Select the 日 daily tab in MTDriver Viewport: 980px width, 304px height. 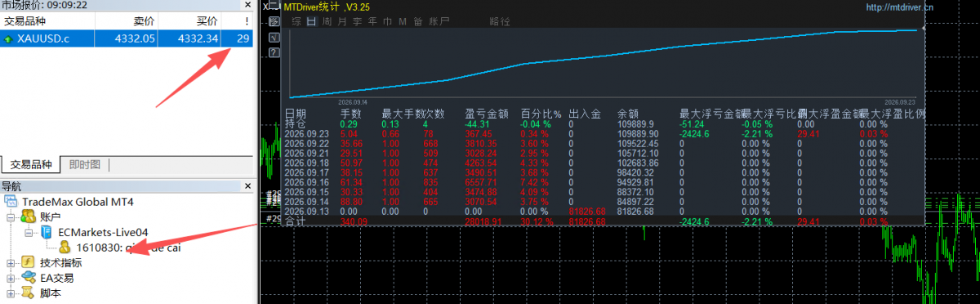click(x=311, y=21)
